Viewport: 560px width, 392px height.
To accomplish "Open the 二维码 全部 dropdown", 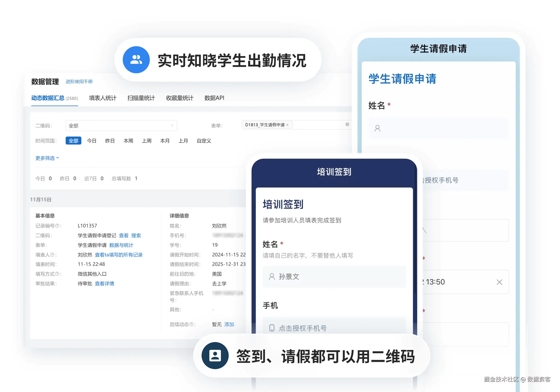I will click(121, 126).
